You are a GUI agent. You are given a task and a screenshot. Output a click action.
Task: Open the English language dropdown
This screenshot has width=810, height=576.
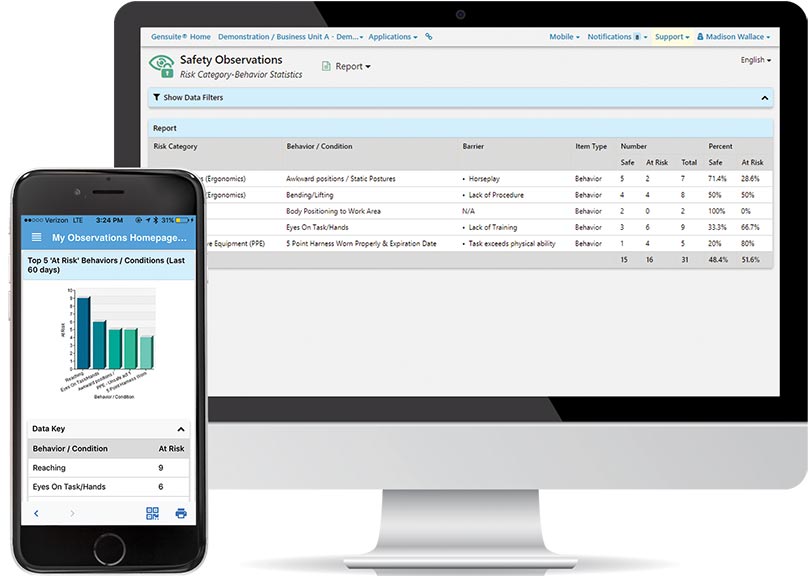pyautogui.click(x=755, y=60)
